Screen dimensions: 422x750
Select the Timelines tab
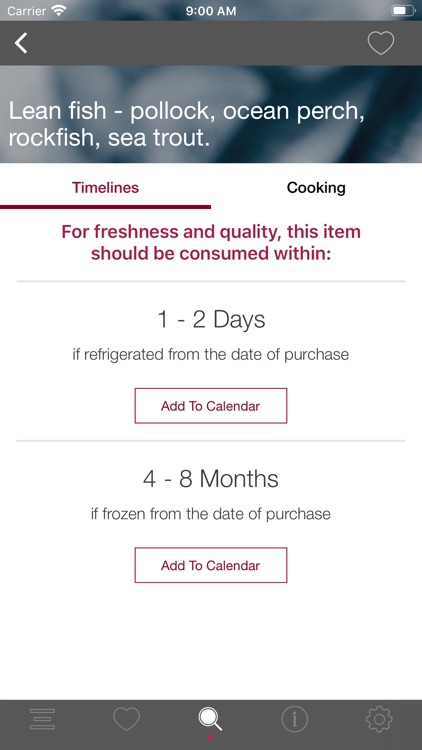coord(105,188)
